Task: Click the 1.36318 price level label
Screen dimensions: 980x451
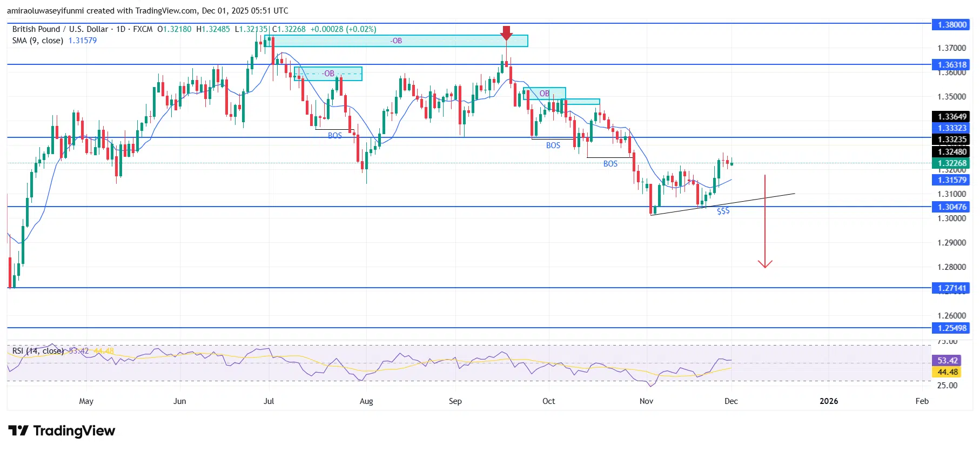Action: (951, 64)
